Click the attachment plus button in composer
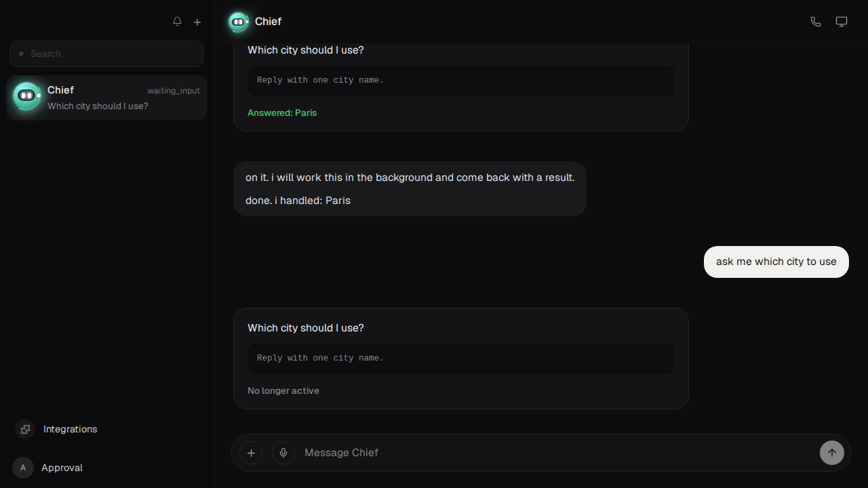 251,453
